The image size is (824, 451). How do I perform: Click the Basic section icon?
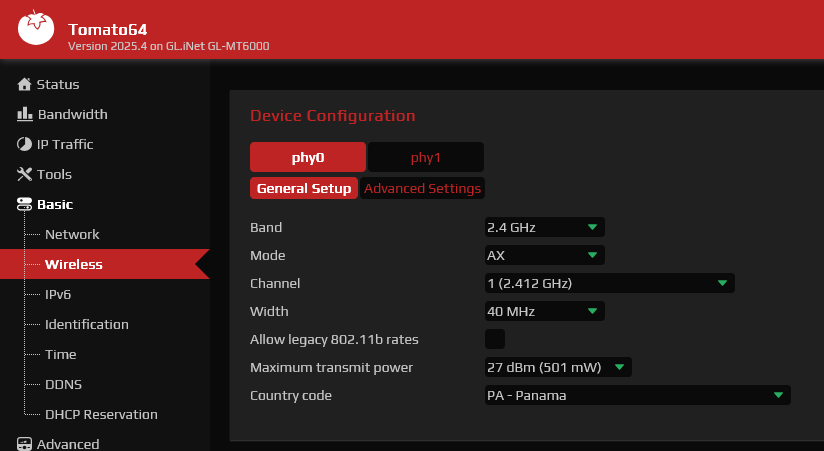pyautogui.click(x=25, y=205)
